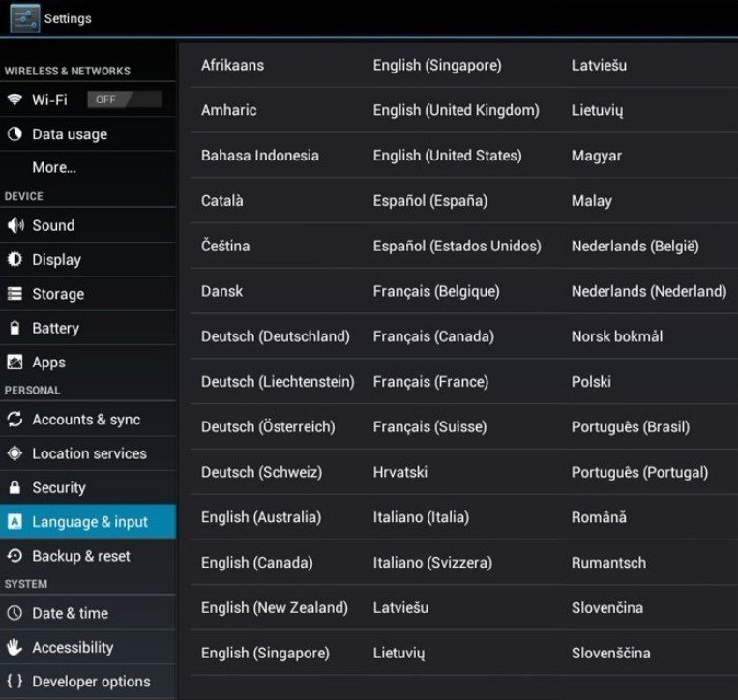Select English (United States) language
738x700 pixels.
(x=447, y=156)
